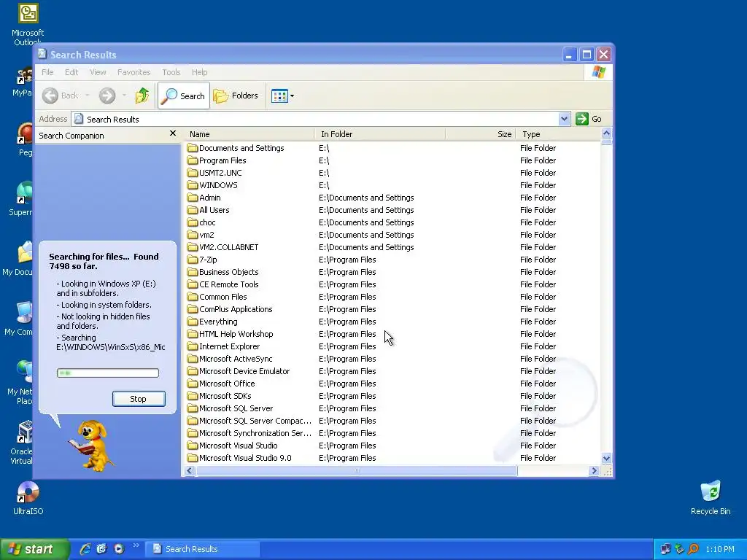Viewport: 747px width, 560px height.
Task: Click the Go button
Action: click(589, 119)
